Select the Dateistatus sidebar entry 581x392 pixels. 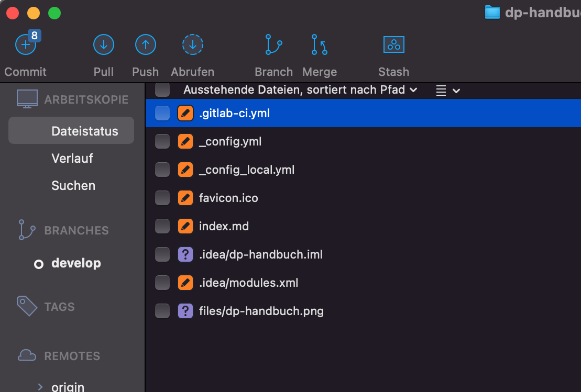click(x=84, y=131)
